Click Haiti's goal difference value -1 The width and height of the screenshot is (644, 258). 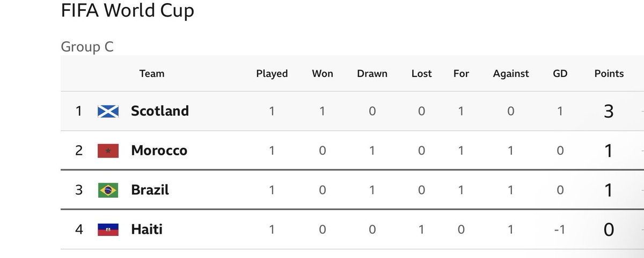(560, 230)
